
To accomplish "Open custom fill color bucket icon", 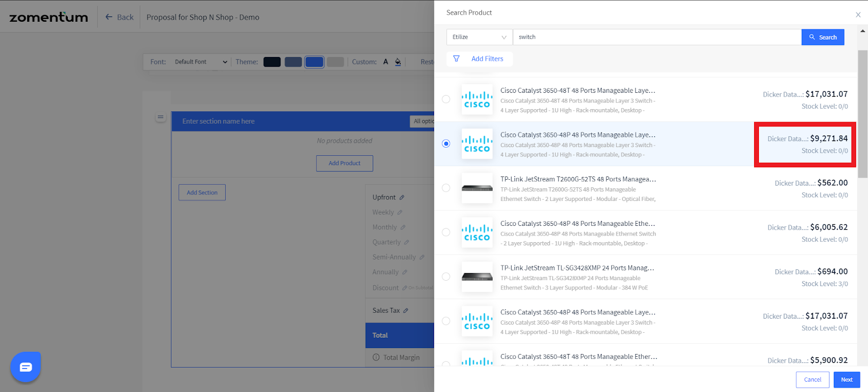I will [x=398, y=62].
